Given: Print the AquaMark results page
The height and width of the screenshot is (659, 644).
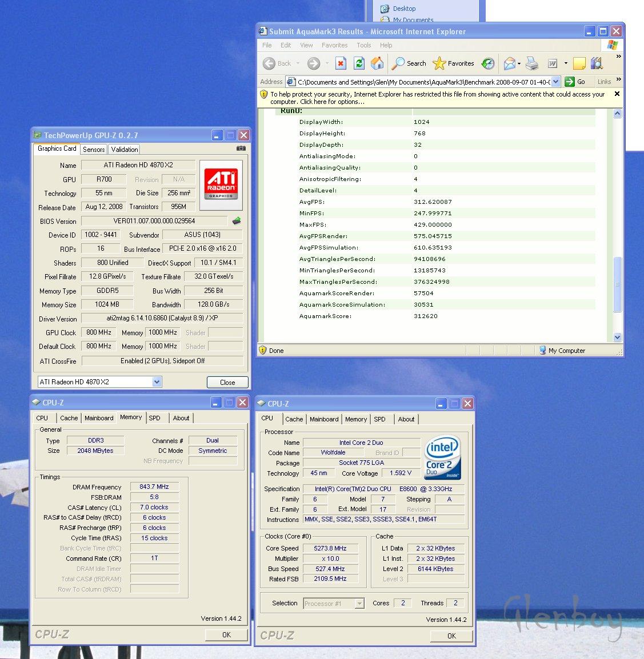Looking at the screenshot, I should tap(531, 63).
